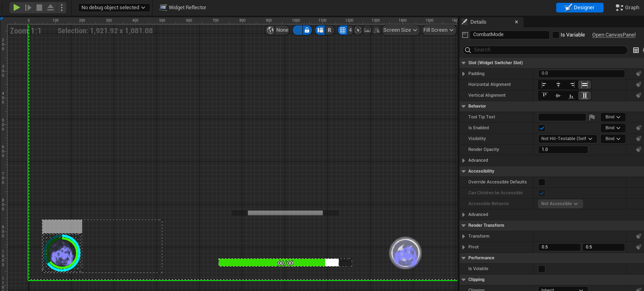Click the Details search box
The image size is (644, 291).
[545, 50]
